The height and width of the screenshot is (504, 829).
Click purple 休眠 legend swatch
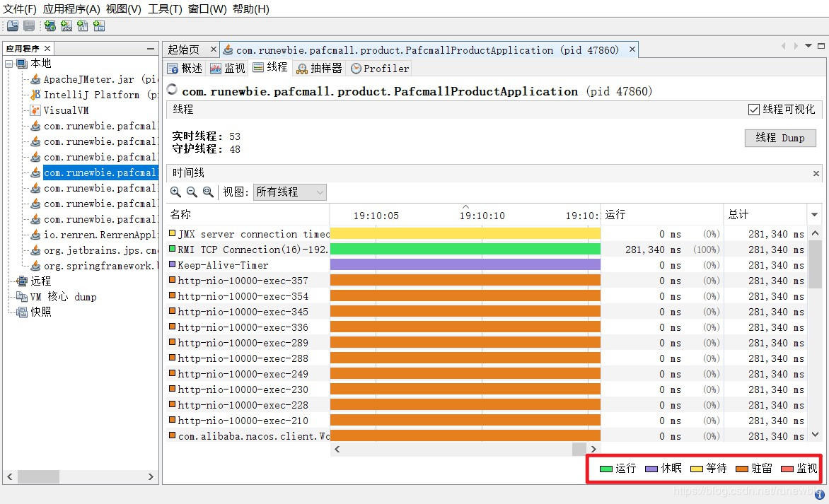click(651, 469)
